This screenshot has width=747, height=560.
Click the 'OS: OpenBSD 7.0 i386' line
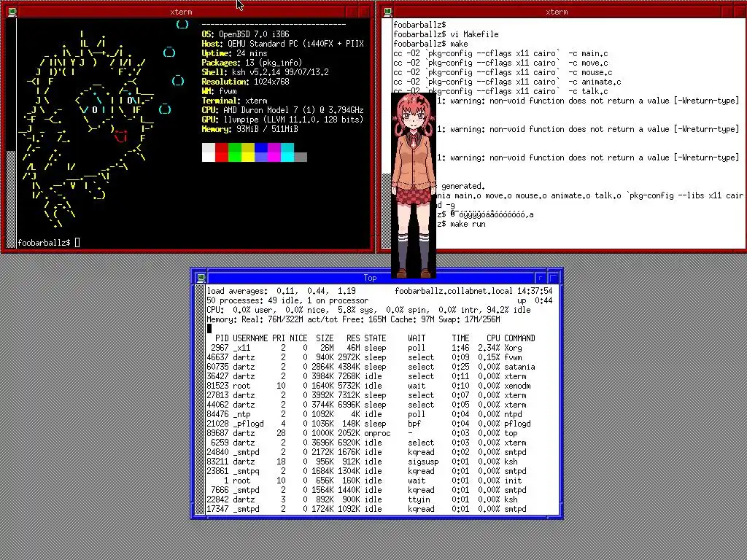coord(245,34)
